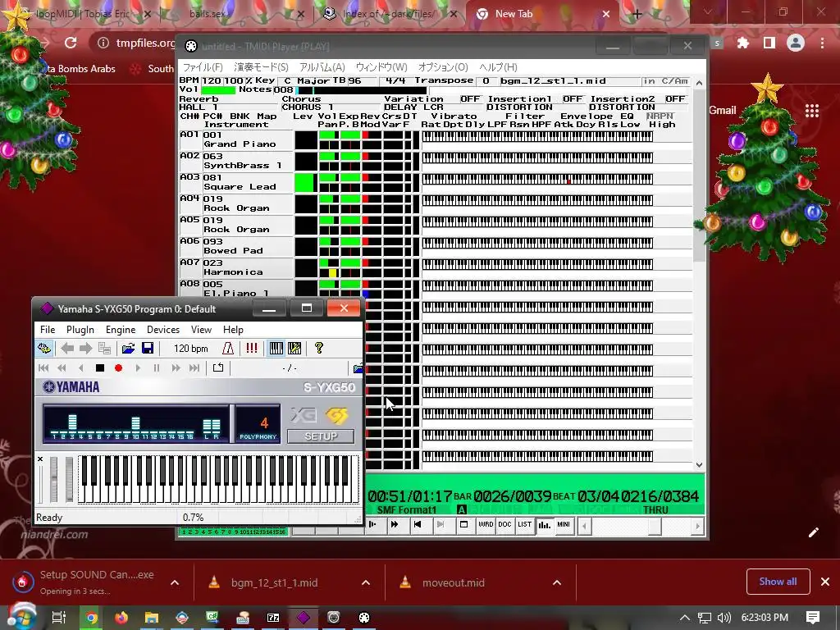Image resolution: width=840 pixels, height=630 pixels.
Task: Click fast forward button in TMIDI Player
Action: 395,524
